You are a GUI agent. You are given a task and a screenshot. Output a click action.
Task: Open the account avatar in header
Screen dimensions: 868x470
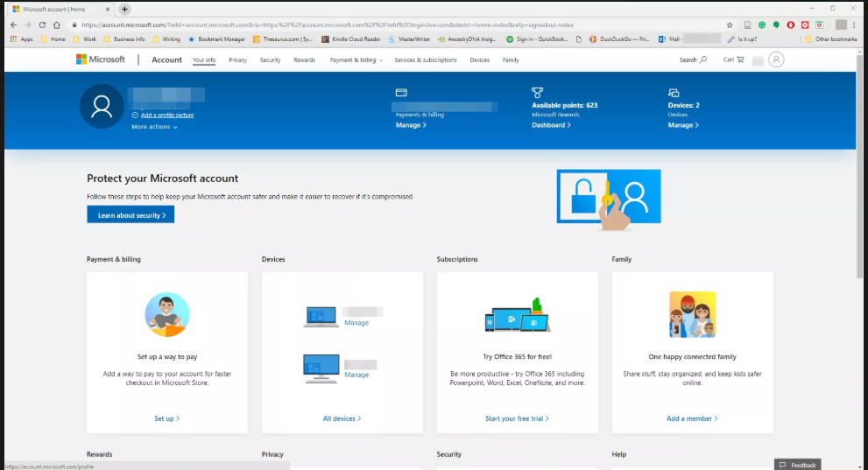[776, 60]
